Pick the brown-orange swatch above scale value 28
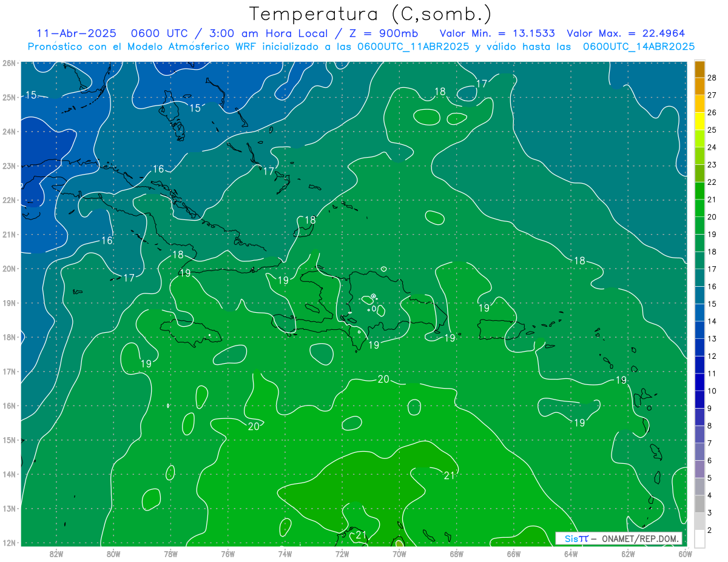728x562 pixels. (699, 69)
